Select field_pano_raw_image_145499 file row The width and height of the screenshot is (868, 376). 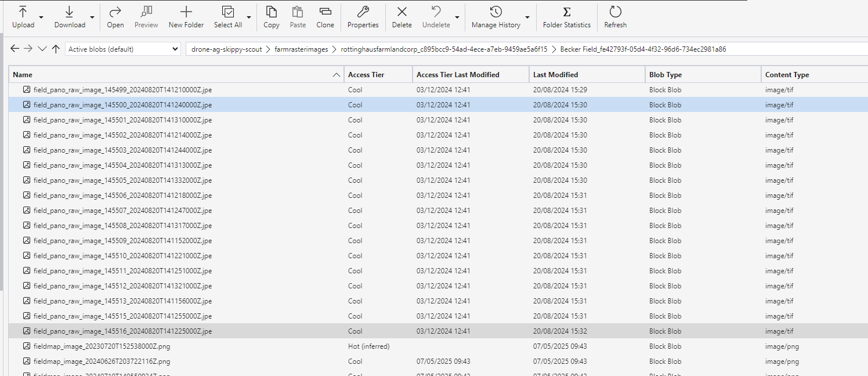coord(439,90)
